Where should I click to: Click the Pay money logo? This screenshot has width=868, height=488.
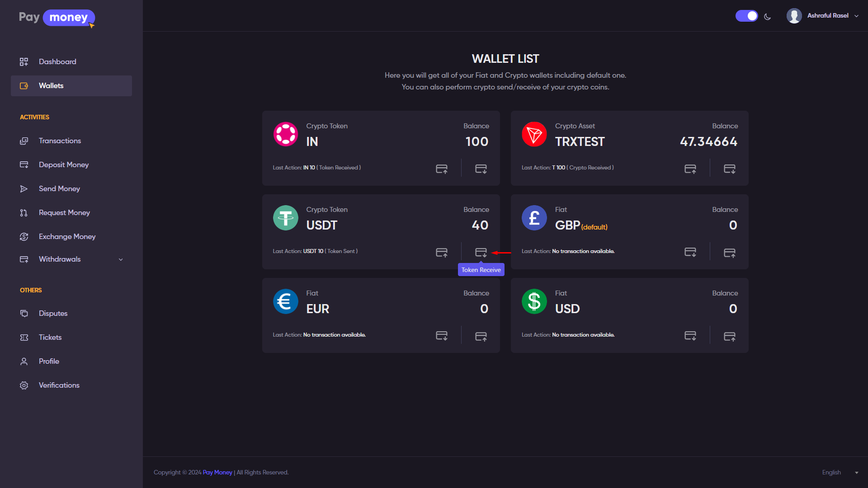pos(57,18)
